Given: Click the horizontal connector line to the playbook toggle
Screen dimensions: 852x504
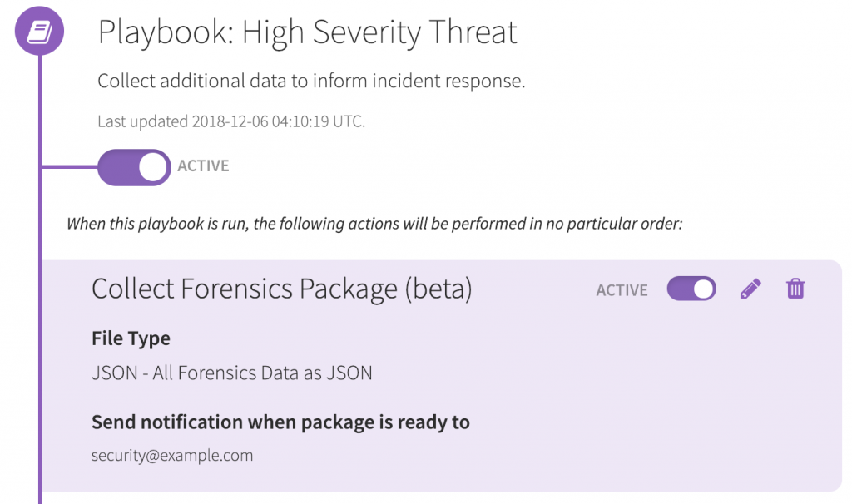Looking at the screenshot, I should [x=68, y=167].
